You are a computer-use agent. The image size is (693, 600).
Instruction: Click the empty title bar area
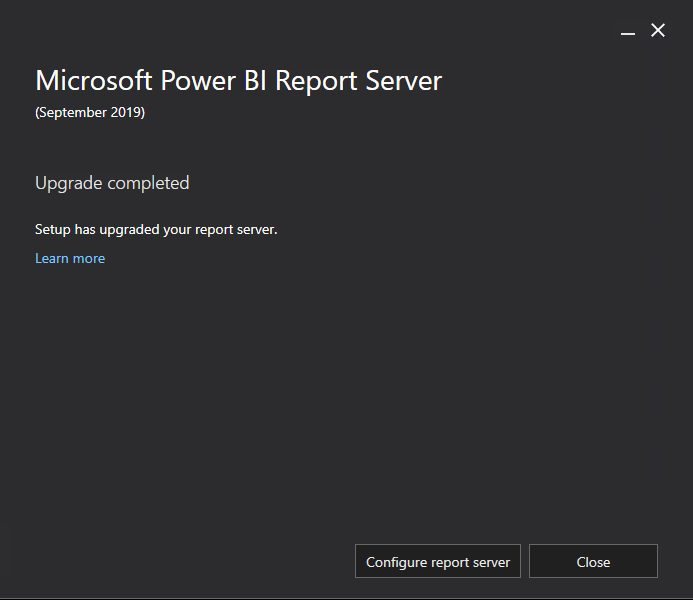(300, 30)
